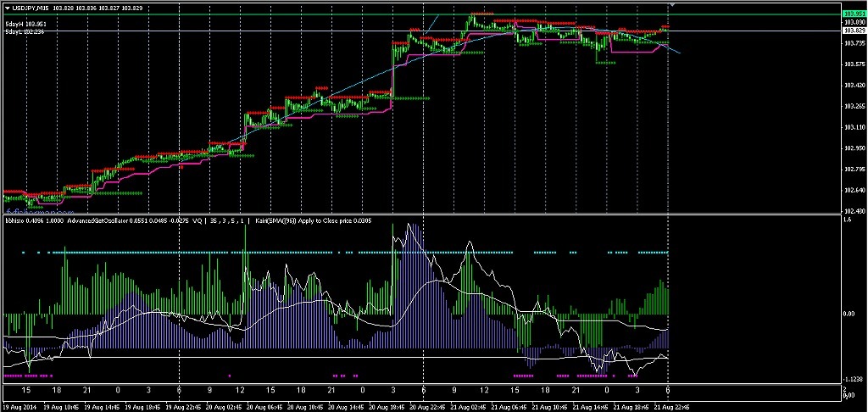Click the 21 Aug 22:45 time label
This screenshot has width=868, height=412.
(674, 407)
